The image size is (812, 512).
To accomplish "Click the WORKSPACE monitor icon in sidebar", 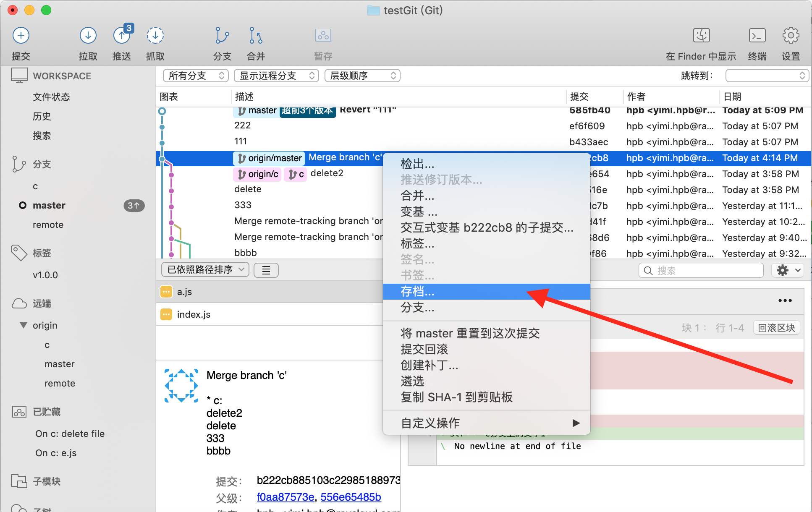I will click(x=19, y=76).
